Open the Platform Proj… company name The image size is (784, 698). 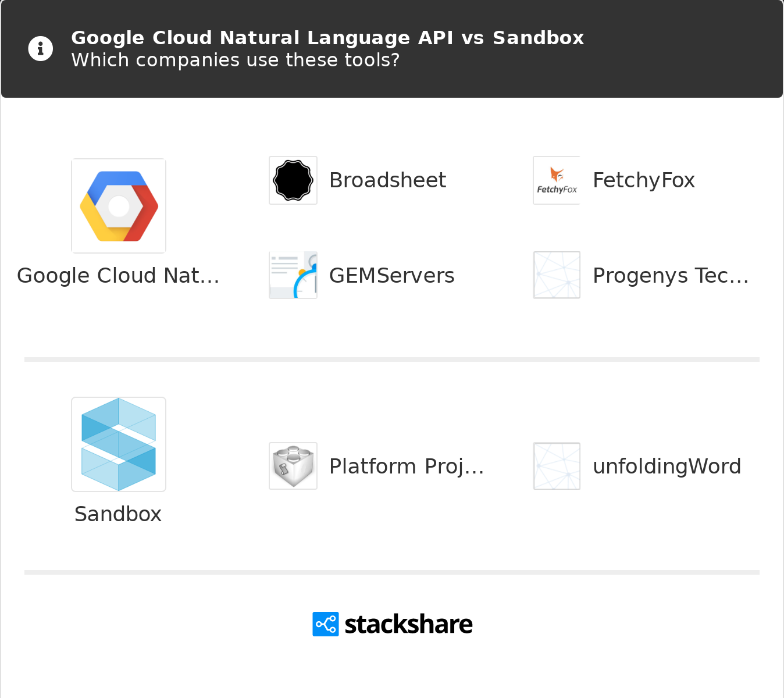(x=407, y=466)
